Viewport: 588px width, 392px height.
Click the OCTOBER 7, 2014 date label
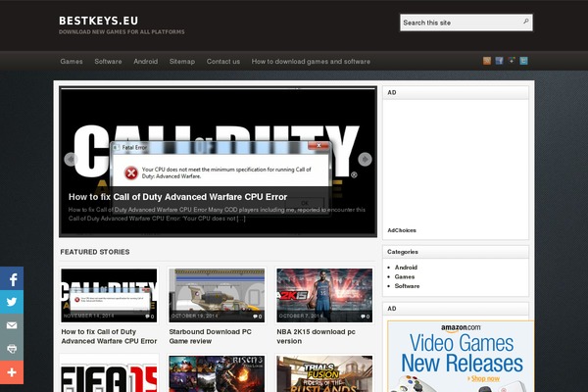click(x=301, y=316)
